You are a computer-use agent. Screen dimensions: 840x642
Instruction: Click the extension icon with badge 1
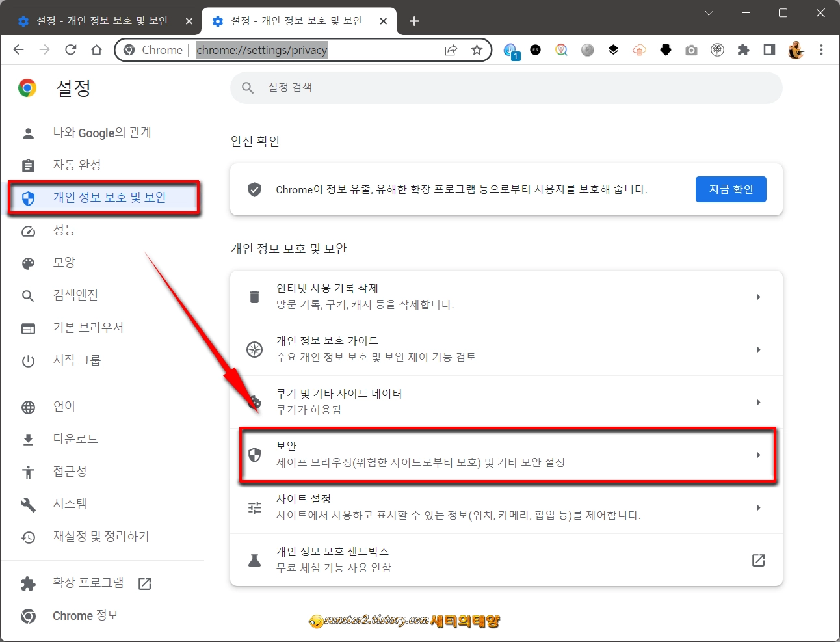click(x=510, y=49)
